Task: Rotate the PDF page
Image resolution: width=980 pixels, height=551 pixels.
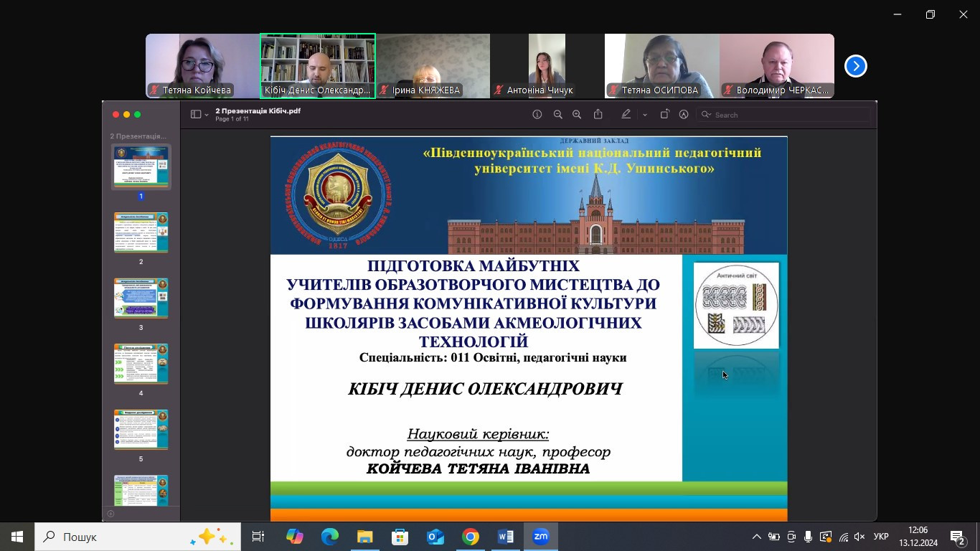Action: tap(664, 115)
